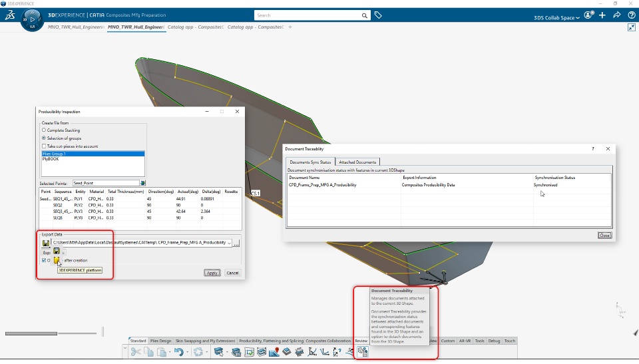This screenshot has width=639, height=364.
Task: Click the Synchronisation Status column header
Action: pyautogui.click(x=554, y=178)
